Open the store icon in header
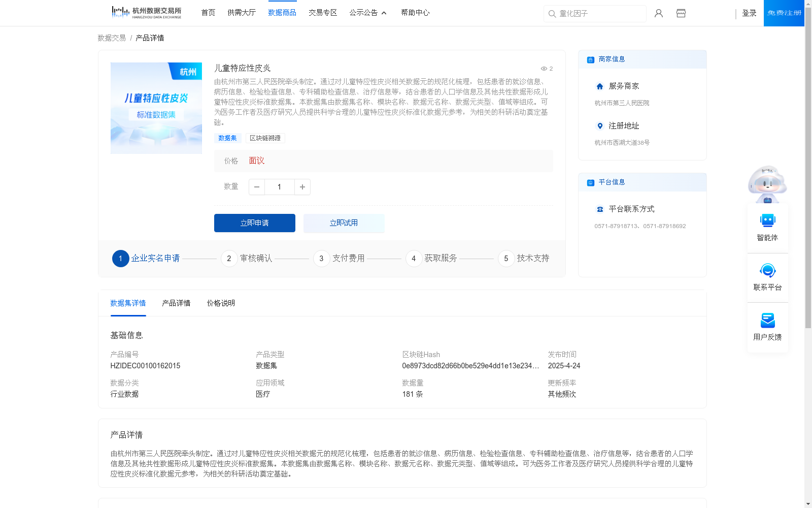The width and height of the screenshot is (812, 508). 681,13
